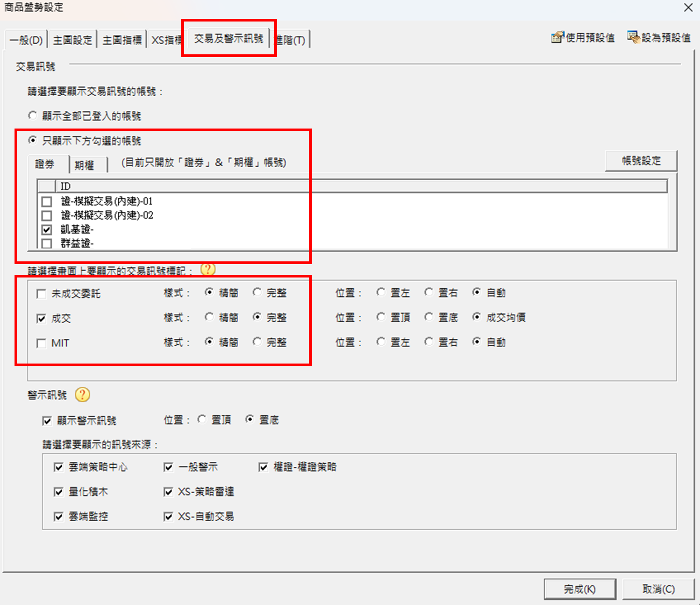Click the 使用預設值 button label
The width and height of the screenshot is (700, 605).
(590, 38)
